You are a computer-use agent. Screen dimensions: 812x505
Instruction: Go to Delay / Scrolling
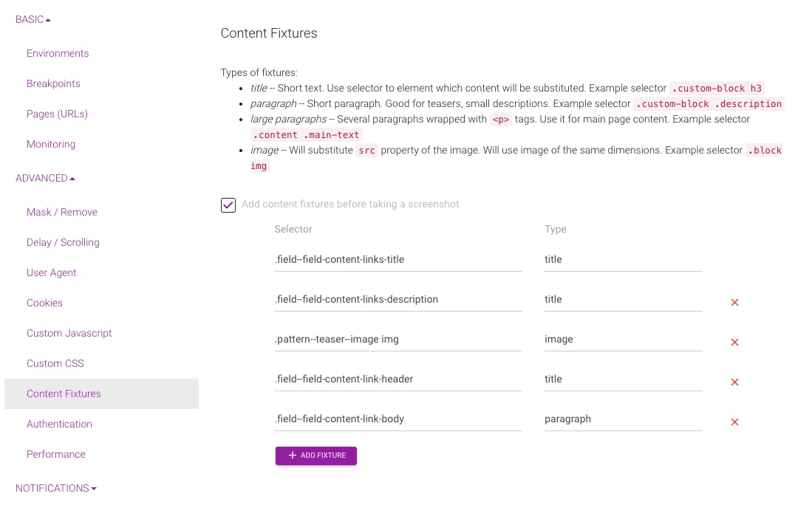63,242
